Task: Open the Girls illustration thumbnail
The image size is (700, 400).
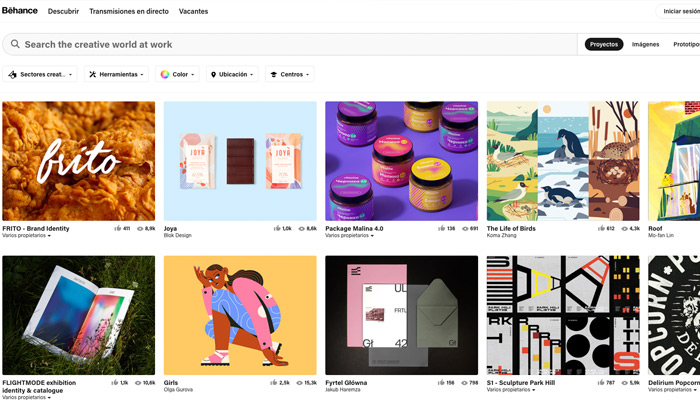Action: click(240, 315)
